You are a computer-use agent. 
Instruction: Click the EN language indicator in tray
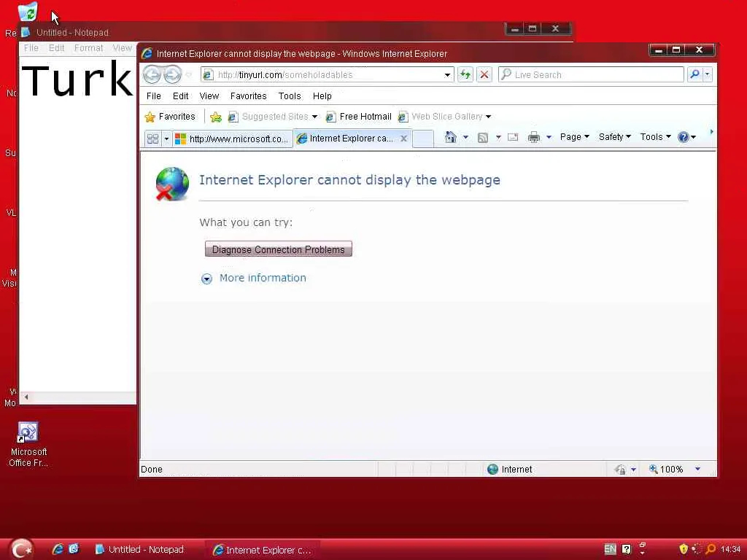pos(610,549)
